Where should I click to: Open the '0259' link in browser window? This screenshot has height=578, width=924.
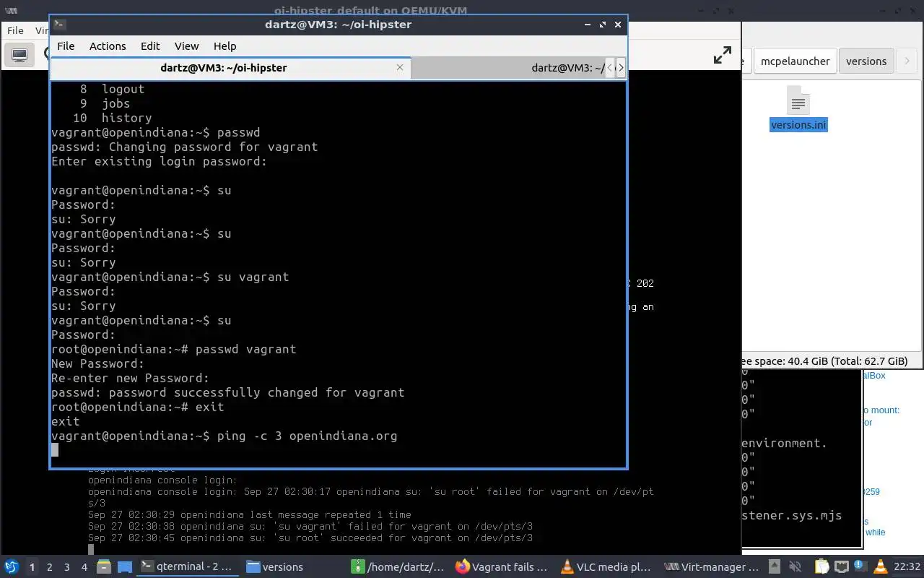tap(872, 492)
